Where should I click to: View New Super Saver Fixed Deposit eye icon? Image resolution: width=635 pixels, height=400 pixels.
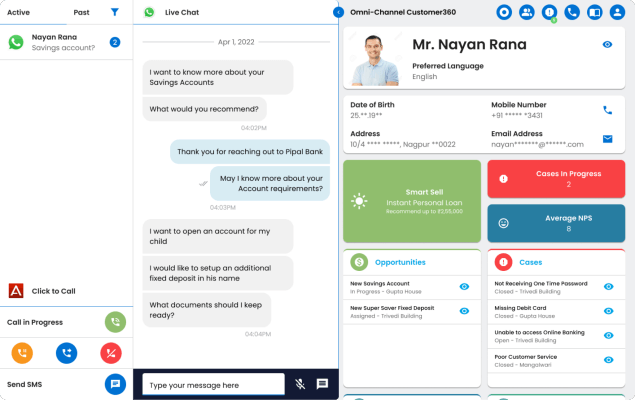465,311
